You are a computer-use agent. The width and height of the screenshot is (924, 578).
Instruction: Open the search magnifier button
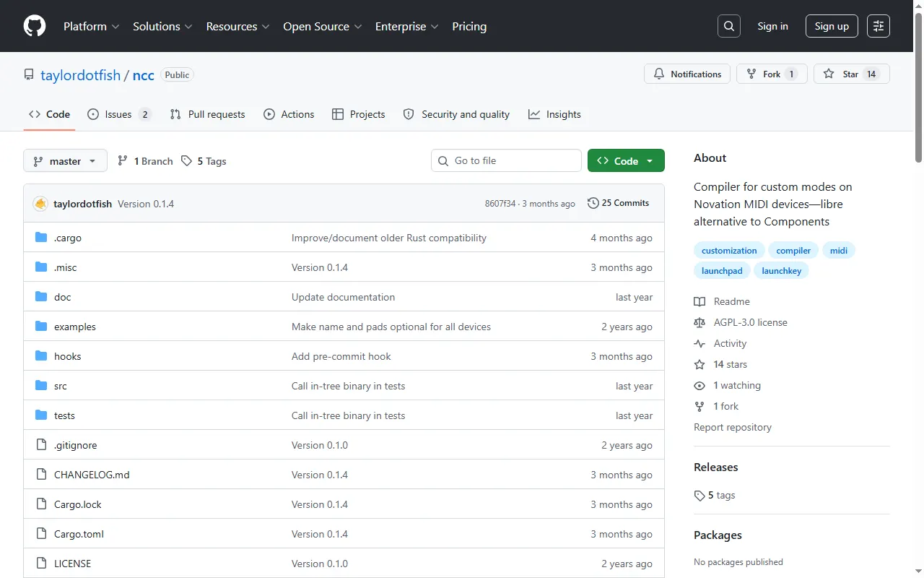pos(729,26)
